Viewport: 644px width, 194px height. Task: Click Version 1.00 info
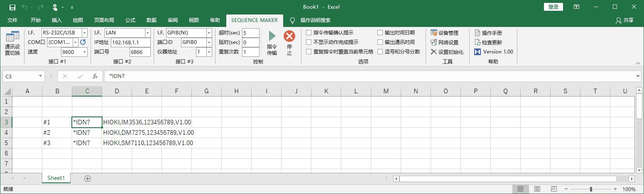(x=494, y=52)
